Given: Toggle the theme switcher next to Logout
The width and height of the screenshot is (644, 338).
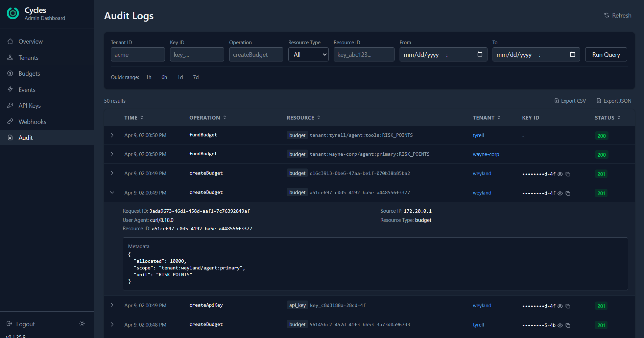Looking at the screenshot, I should pyautogui.click(x=82, y=323).
